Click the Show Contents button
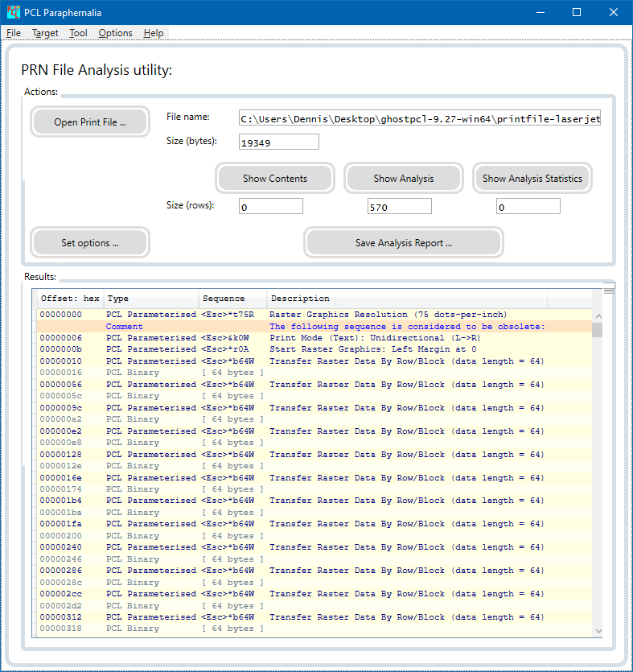The image size is (633, 672). click(275, 179)
